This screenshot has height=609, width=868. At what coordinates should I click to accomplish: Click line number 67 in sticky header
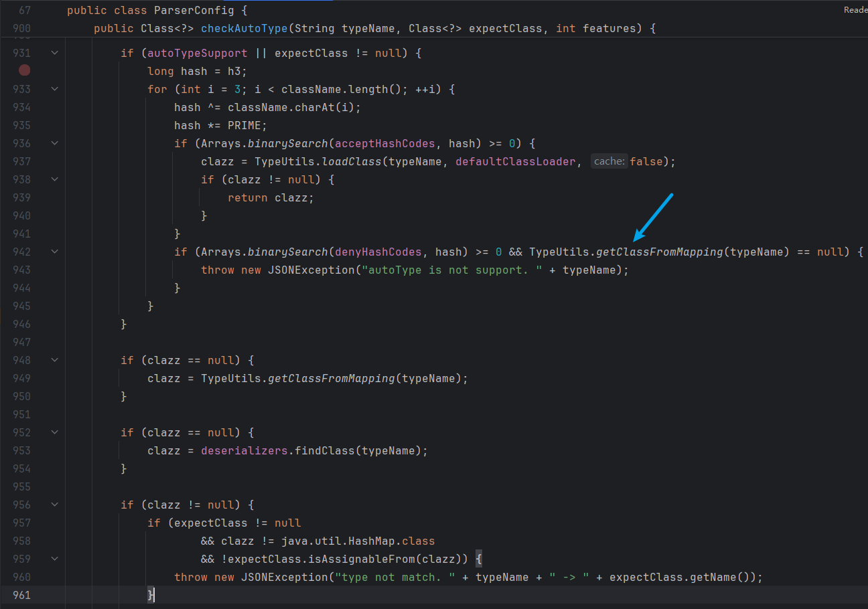[x=24, y=10]
